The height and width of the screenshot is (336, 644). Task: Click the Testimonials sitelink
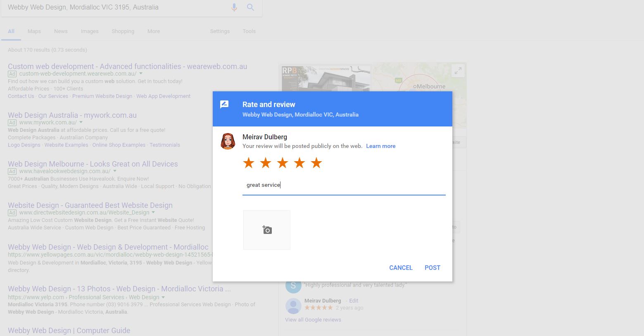[x=165, y=145]
